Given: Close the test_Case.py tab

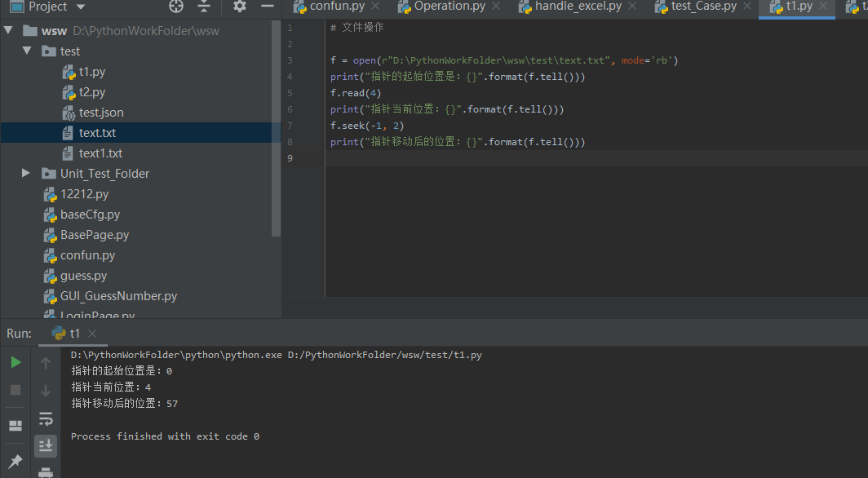Looking at the screenshot, I should (x=747, y=6).
